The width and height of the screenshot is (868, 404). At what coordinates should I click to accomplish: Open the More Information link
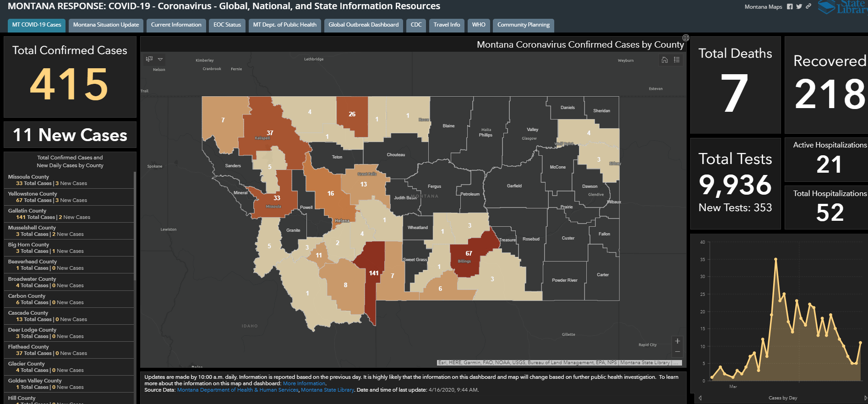[x=304, y=383]
